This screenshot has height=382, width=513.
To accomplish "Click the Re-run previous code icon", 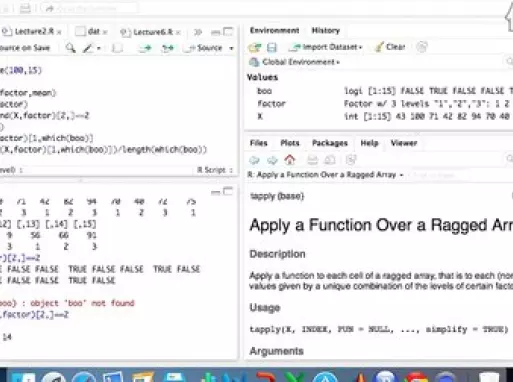I will (167, 48).
